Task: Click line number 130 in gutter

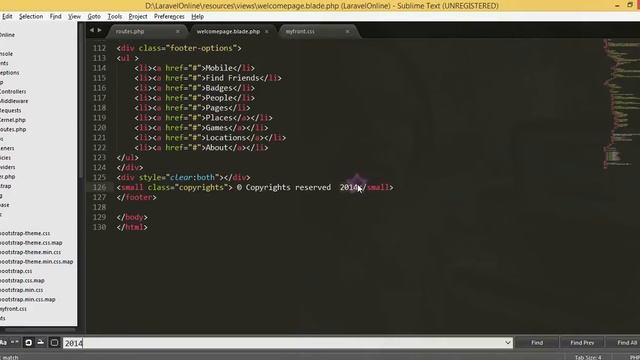Action: click(x=99, y=227)
